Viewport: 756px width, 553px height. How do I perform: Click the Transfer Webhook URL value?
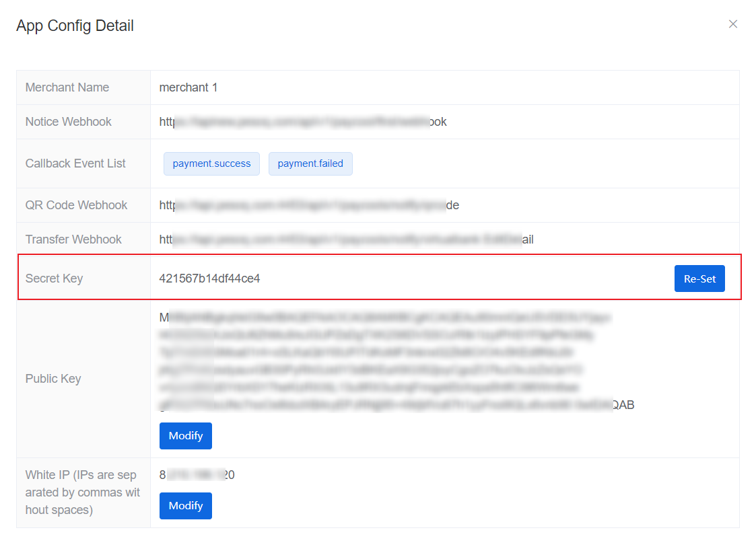[x=346, y=239]
